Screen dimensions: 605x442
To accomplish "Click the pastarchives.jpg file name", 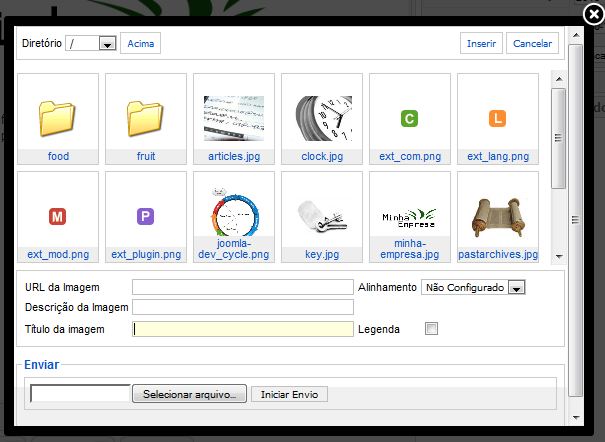I will pyautogui.click(x=498, y=254).
